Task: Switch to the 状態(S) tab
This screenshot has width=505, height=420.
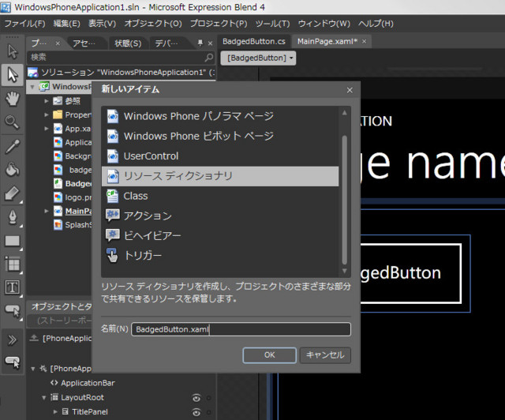Action: (128, 43)
